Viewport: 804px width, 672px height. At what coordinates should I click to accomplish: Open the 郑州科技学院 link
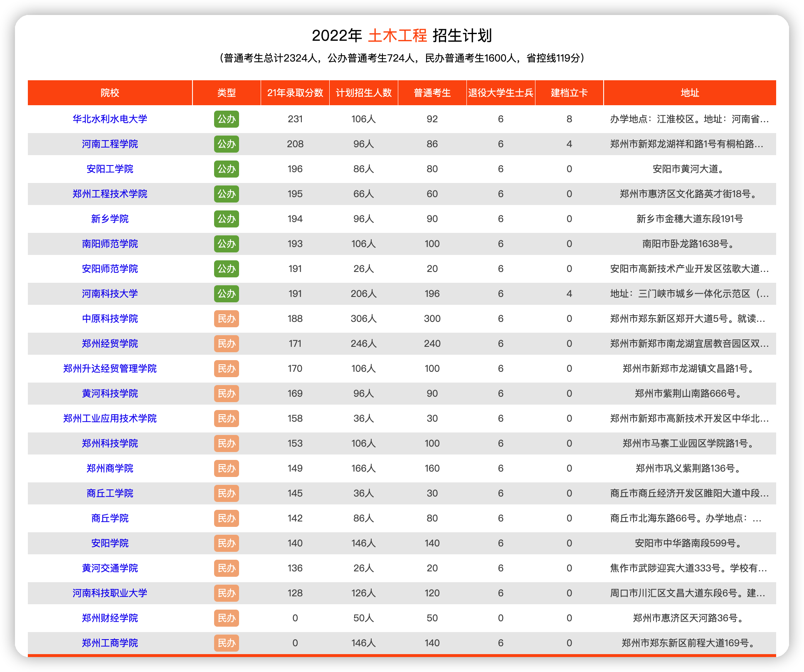pyautogui.click(x=110, y=443)
